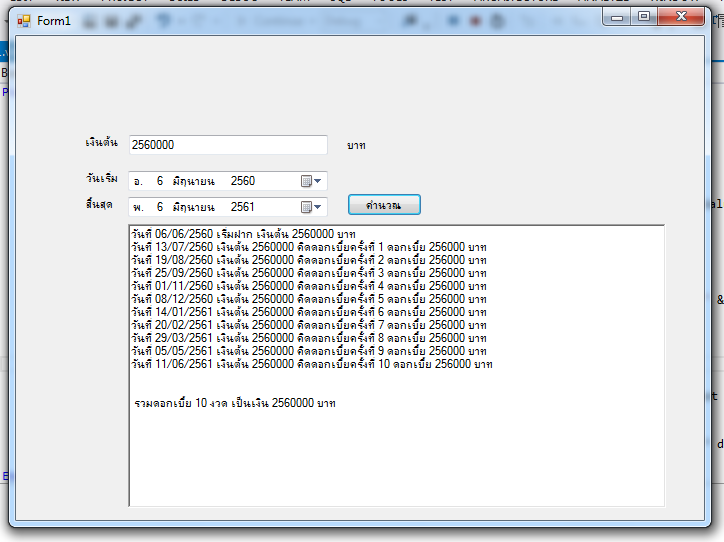Image resolution: width=724 pixels, height=542 pixels.
Task: Open the สิ้นสุด end date calendar dropdown
Action: coord(311,207)
